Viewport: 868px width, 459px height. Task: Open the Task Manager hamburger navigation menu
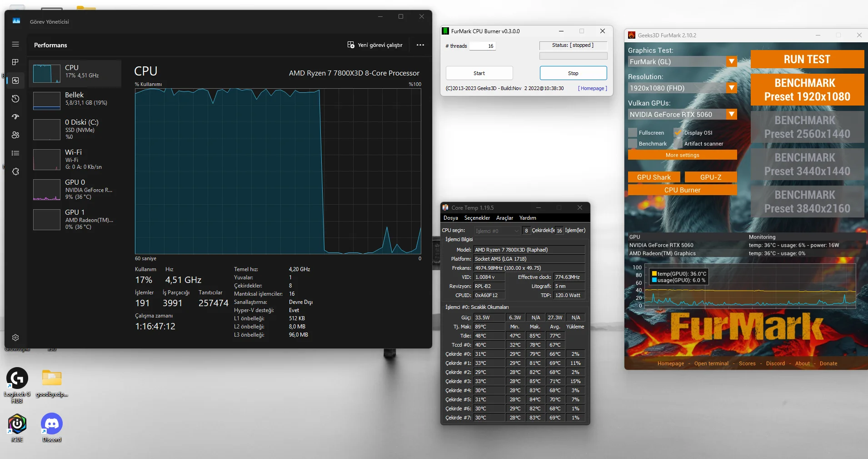click(x=15, y=44)
